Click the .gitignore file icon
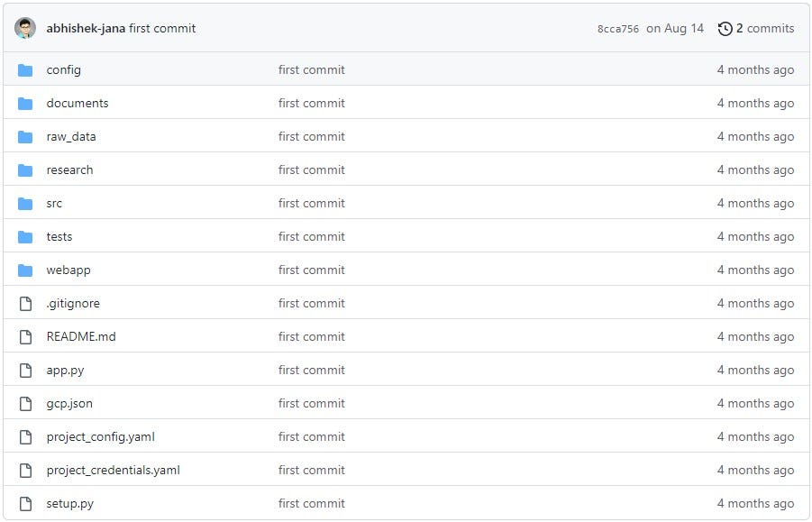 coord(25,304)
